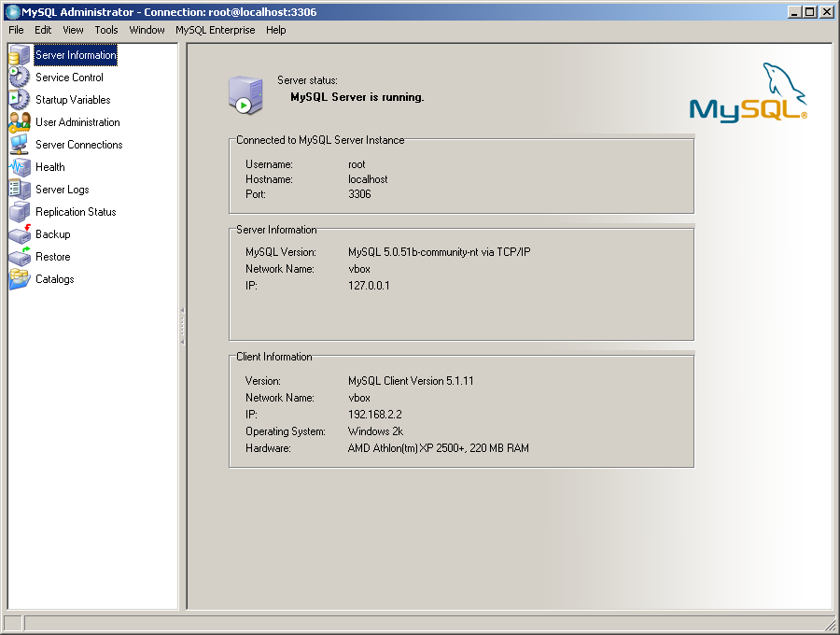Click the MySQL dolphin logo

[x=749, y=93]
